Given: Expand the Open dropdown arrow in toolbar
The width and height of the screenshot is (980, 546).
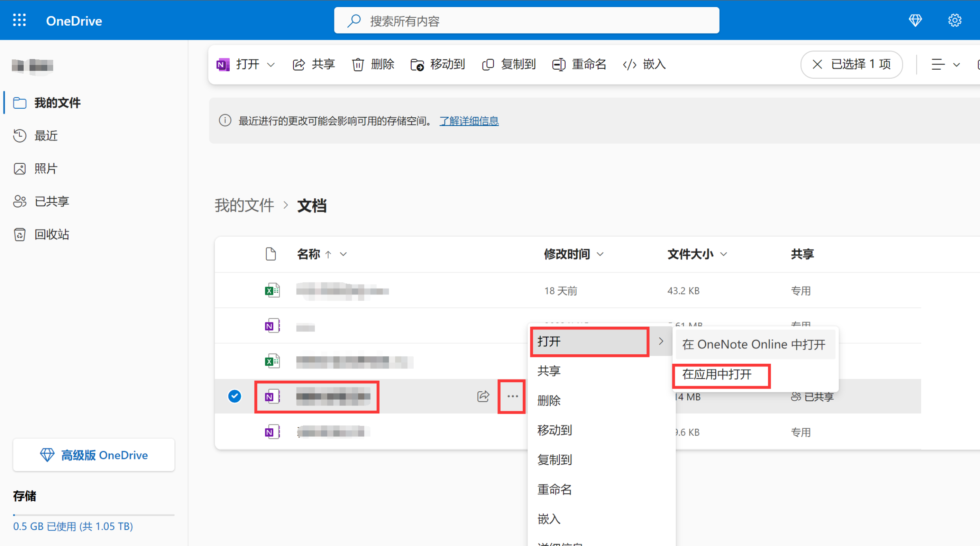Looking at the screenshot, I should (271, 65).
